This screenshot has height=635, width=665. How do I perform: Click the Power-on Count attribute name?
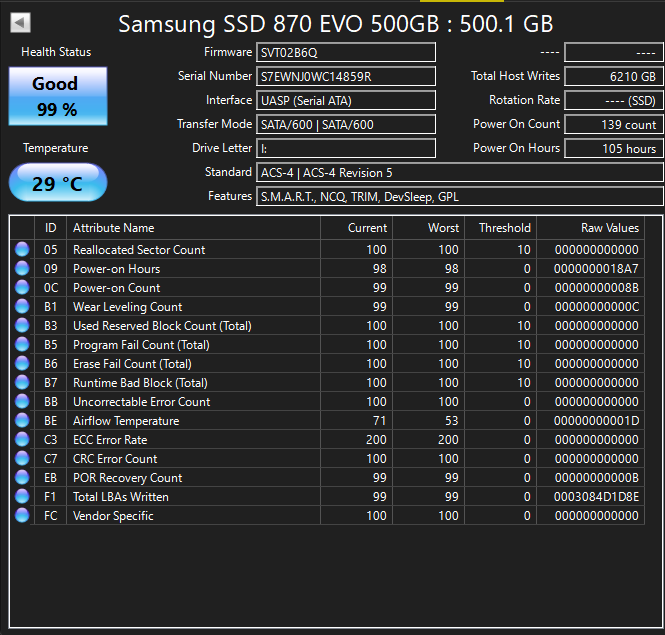click(x=117, y=288)
